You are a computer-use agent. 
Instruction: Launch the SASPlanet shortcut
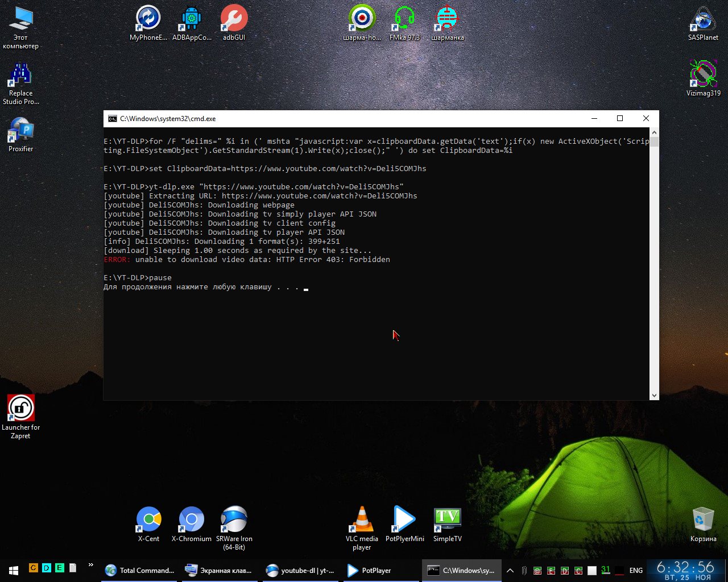point(703,19)
